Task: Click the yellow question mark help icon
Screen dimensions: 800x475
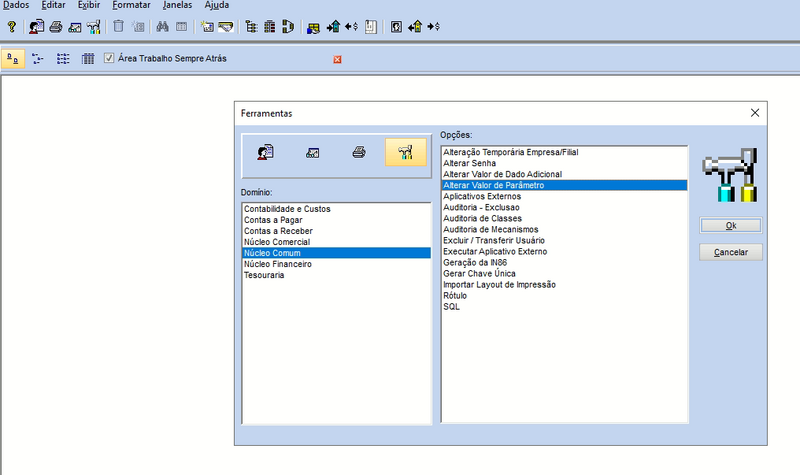Action: [x=12, y=27]
